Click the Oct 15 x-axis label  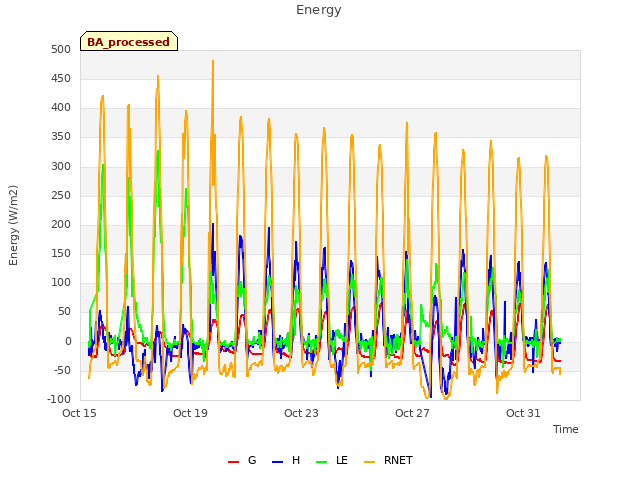pos(79,413)
